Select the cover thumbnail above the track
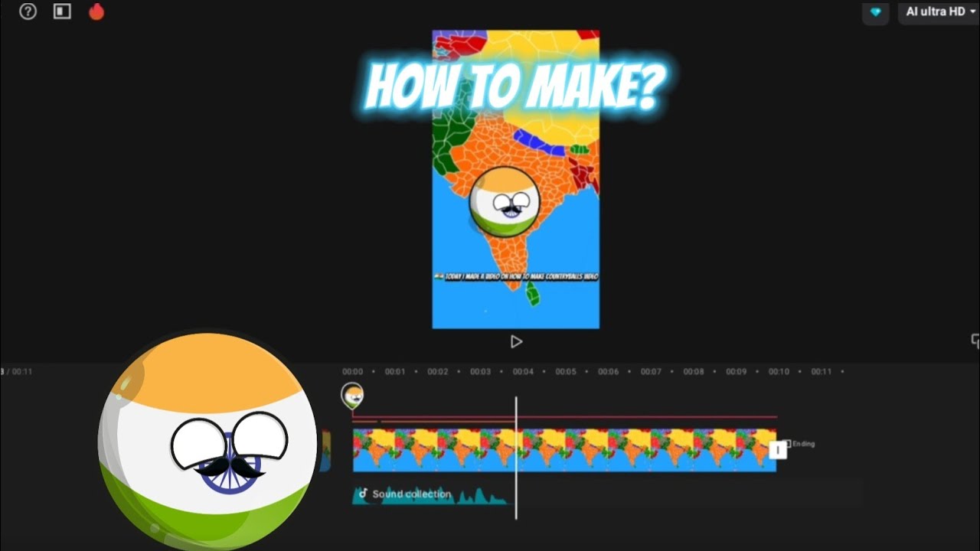Screen dimensions: 980x551 [x=352, y=396]
